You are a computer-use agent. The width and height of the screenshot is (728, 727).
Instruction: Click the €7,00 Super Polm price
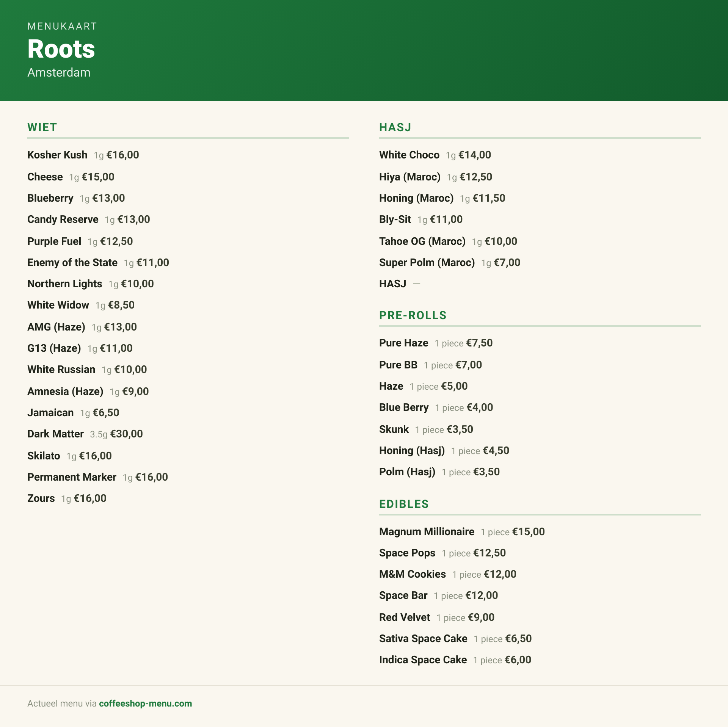coord(507,263)
